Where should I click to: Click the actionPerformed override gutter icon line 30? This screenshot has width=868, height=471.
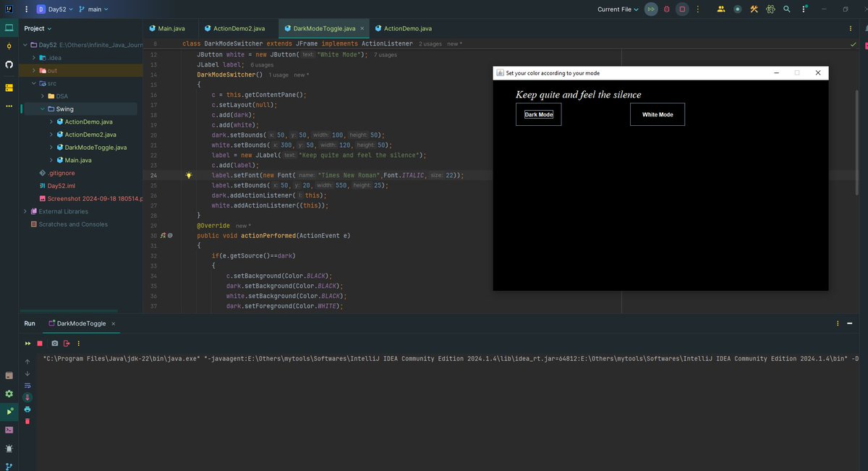(x=163, y=236)
